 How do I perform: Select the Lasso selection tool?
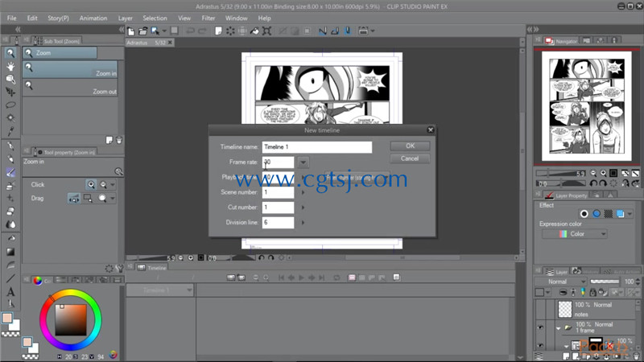point(10,105)
